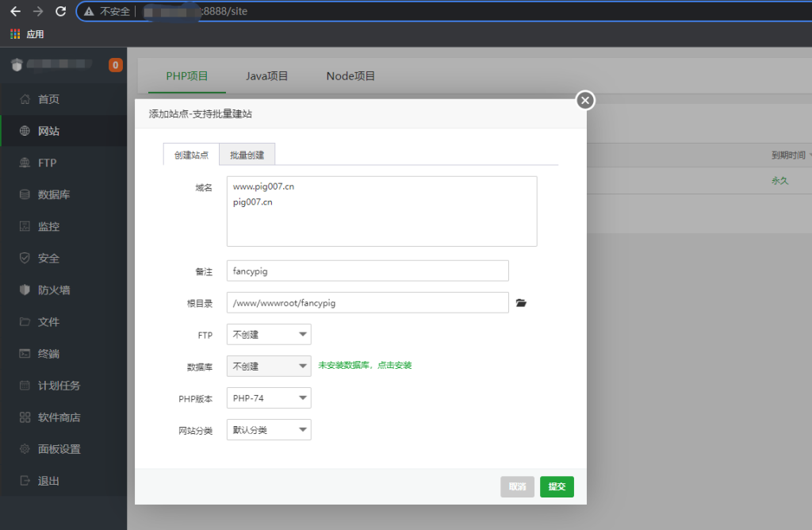This screenshot has width=812, height=530.
Task: Click the 应用 bookmarks label
Action: [x=35, y=34]
